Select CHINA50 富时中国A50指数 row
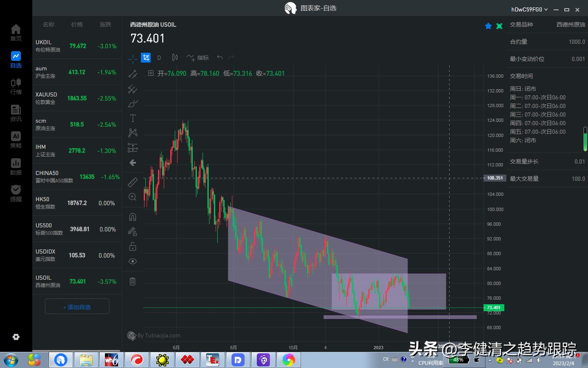588x368 pixels. point(77,177)
